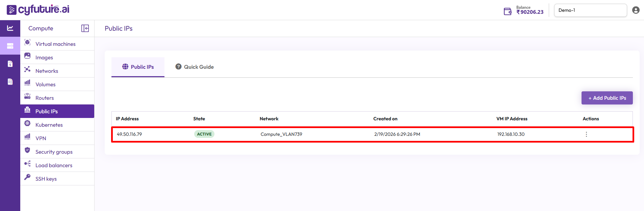Click the user profile avatar icon
Image resolution: width=644 pixels, height=211 pixels.
636,10
